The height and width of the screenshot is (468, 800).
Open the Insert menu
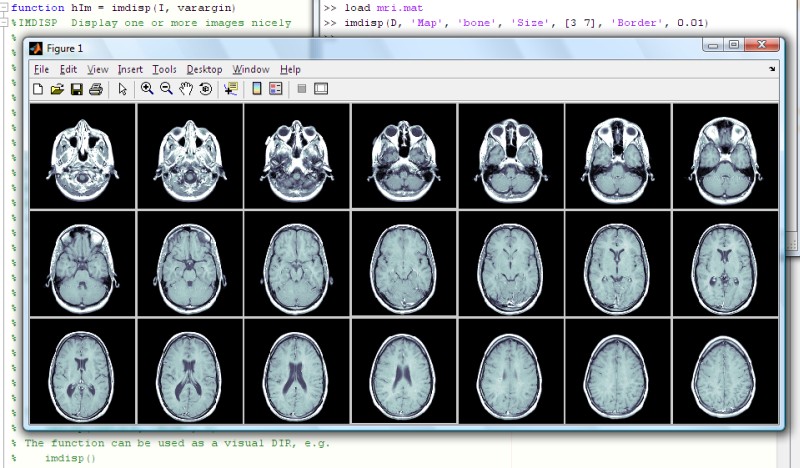[130, 69]
